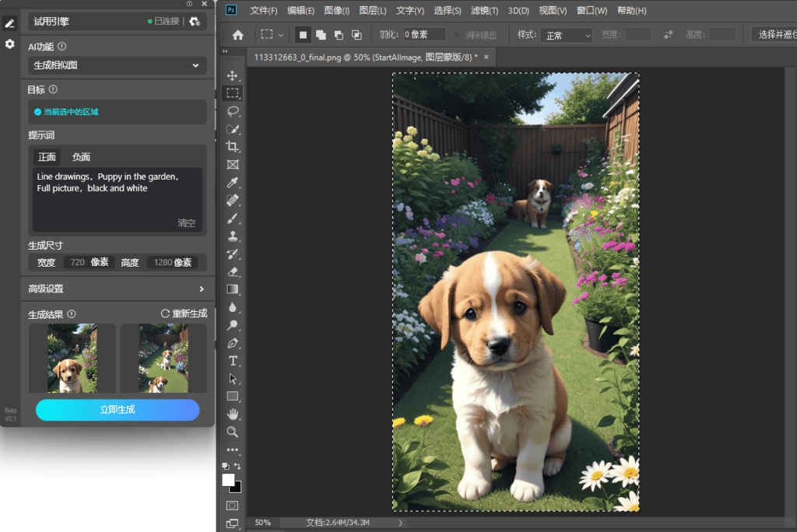
Task: Open the 图层(L) menu
Action: point(373,11)
